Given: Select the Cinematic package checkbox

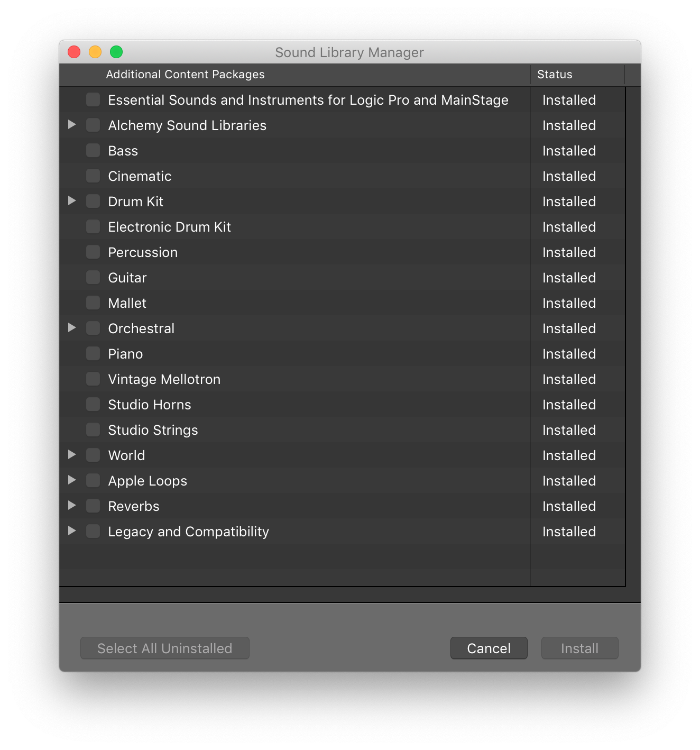Looking at the screenshot, I should pos(93,176).
